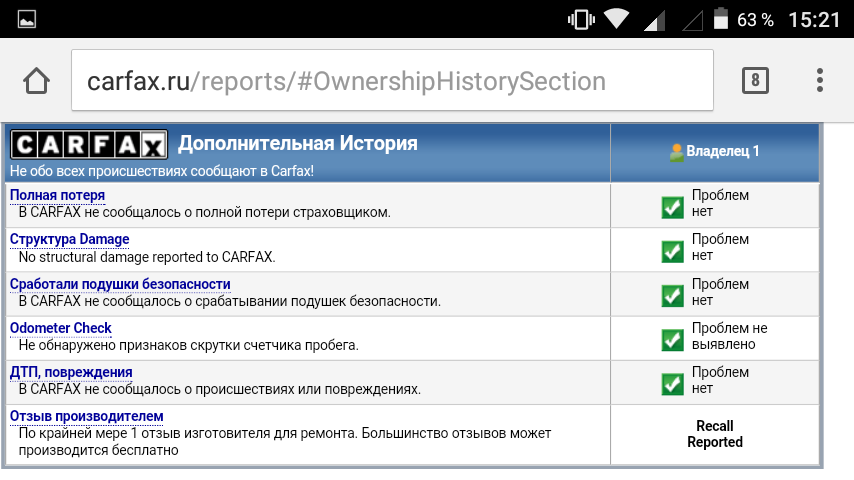Open the Отзыв производителем link
This screenshot has height=480, width=854.
pyautogui.click(x=86, y=416)
